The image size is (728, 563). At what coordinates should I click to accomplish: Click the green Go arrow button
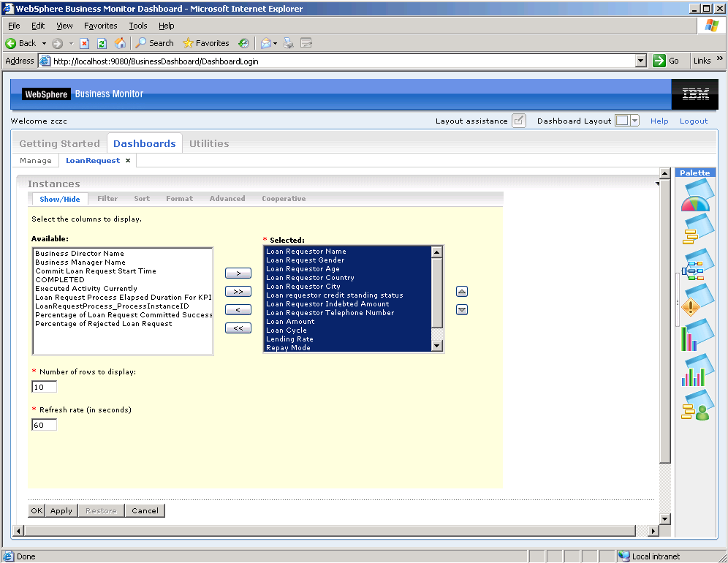[x=659, y=61]
